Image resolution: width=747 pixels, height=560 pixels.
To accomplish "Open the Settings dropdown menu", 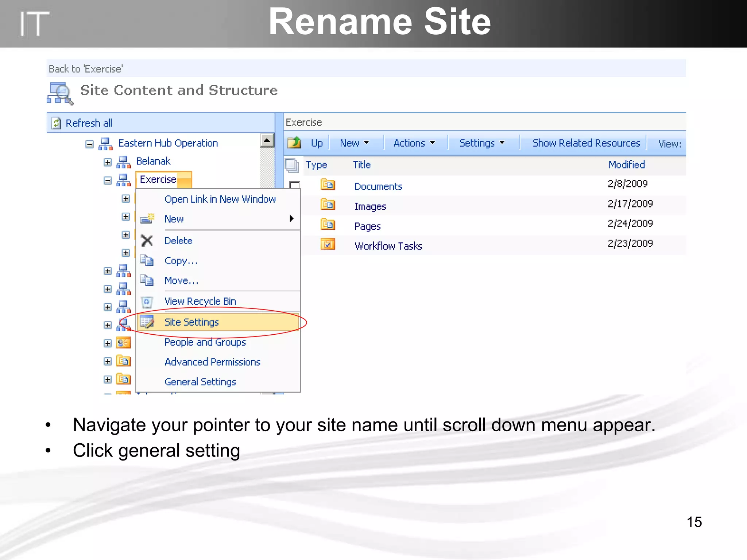I will click(482, 143).
